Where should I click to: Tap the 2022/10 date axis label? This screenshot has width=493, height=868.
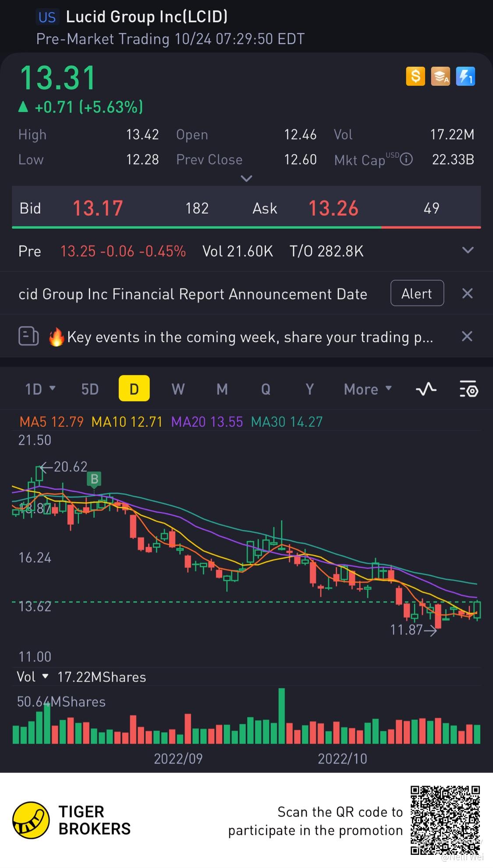(x=342, y=758)
